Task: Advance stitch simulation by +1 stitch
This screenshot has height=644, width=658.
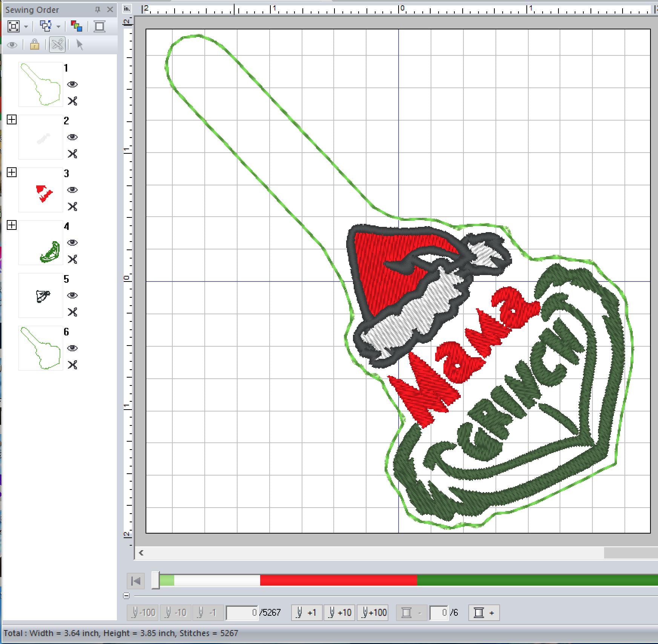Action: coord(307,613)
